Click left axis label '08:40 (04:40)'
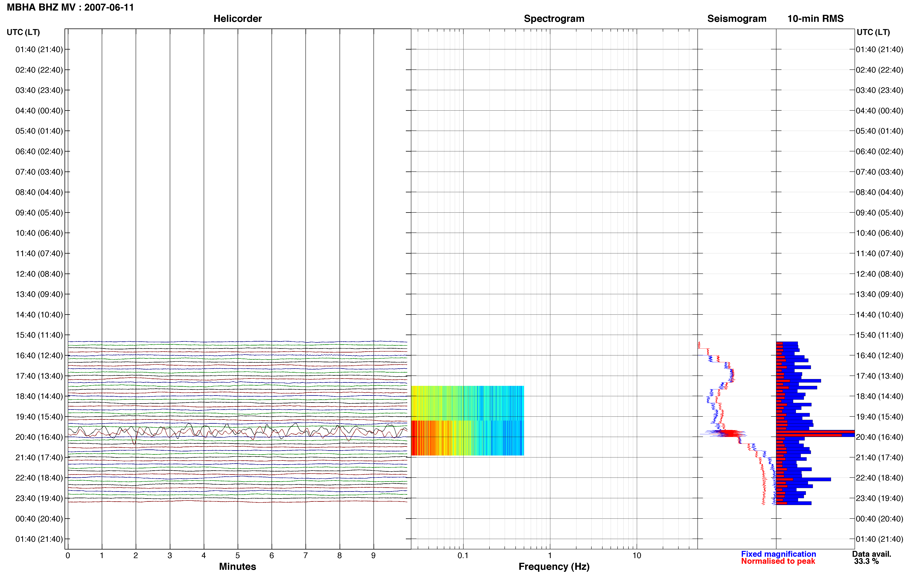 [39, 192]
